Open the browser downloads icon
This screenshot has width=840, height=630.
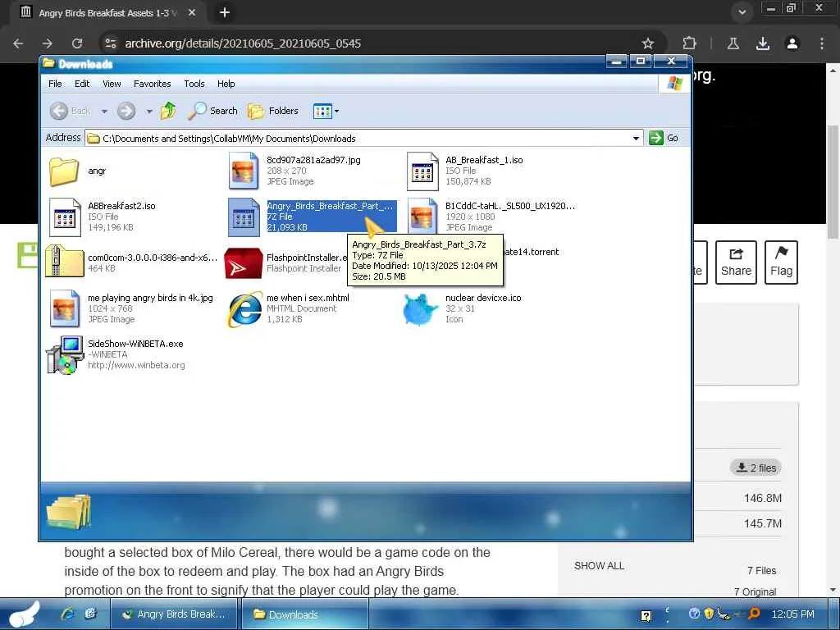click(763, 43)
